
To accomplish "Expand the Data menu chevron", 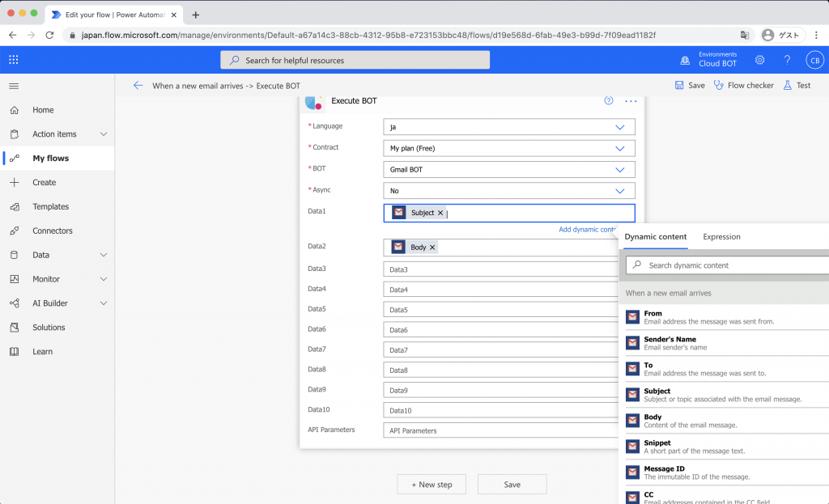I will 104,255.
